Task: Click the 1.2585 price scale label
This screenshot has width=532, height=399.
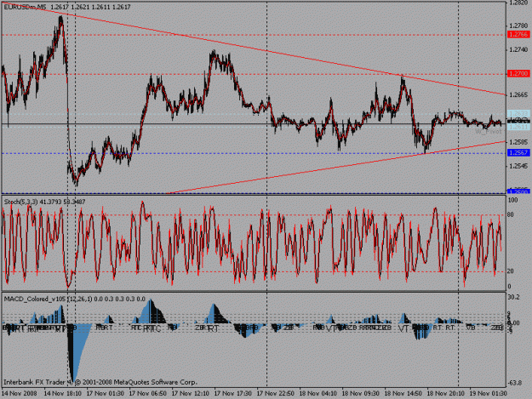Action: (518, 142)
